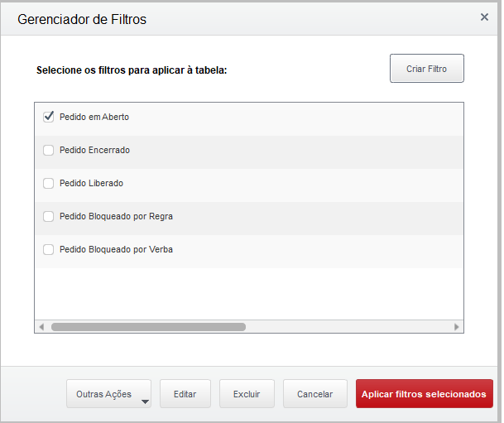
Task: Click the right scroll arrow of the list
Action: click(x=457, y=327)
